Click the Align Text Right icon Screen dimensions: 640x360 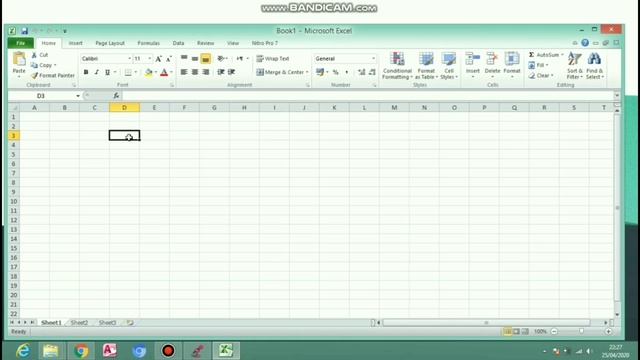(x=206, y=72)
